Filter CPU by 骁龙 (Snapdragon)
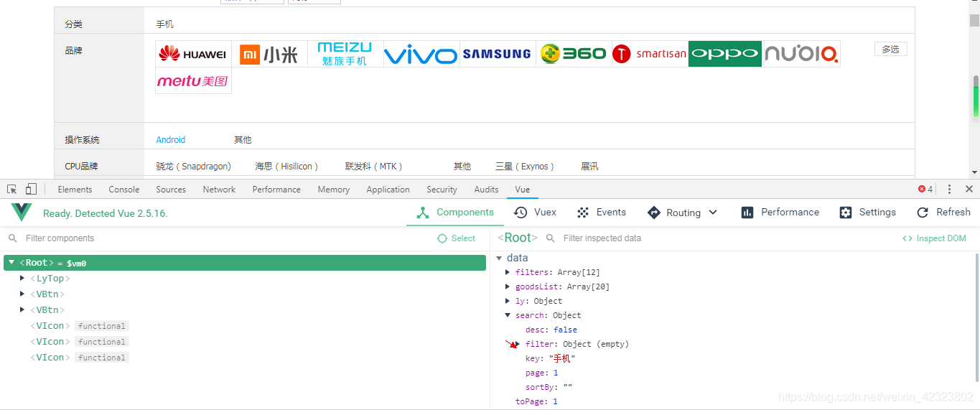The height and width of the screenshot is (410, 980). (194, 167)
